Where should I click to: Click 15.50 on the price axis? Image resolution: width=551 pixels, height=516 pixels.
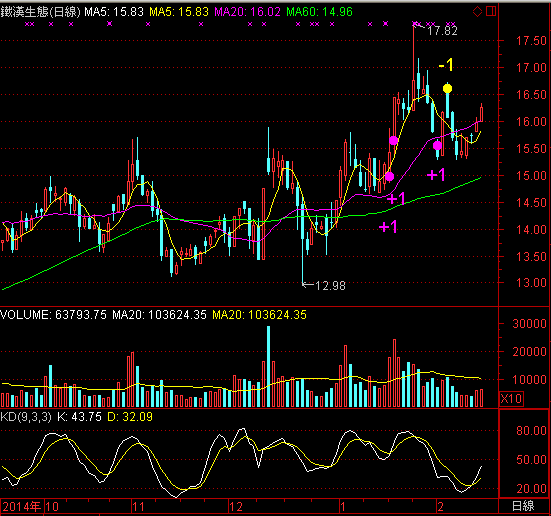point(531,149)
